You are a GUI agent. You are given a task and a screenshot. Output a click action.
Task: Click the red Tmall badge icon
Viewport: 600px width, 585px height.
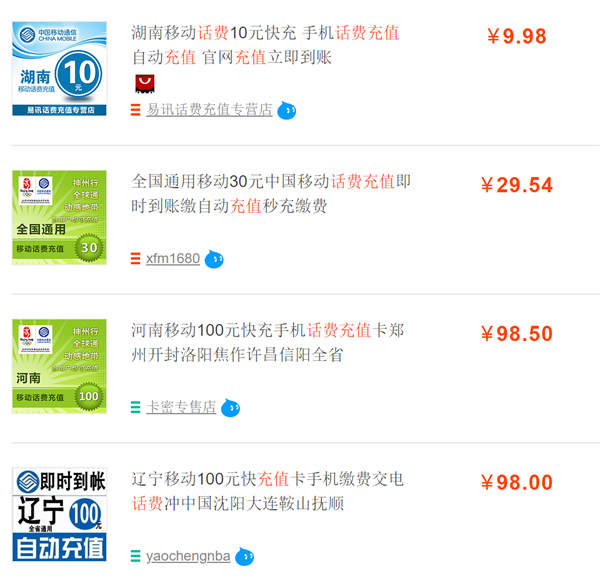tap(145, 84)
